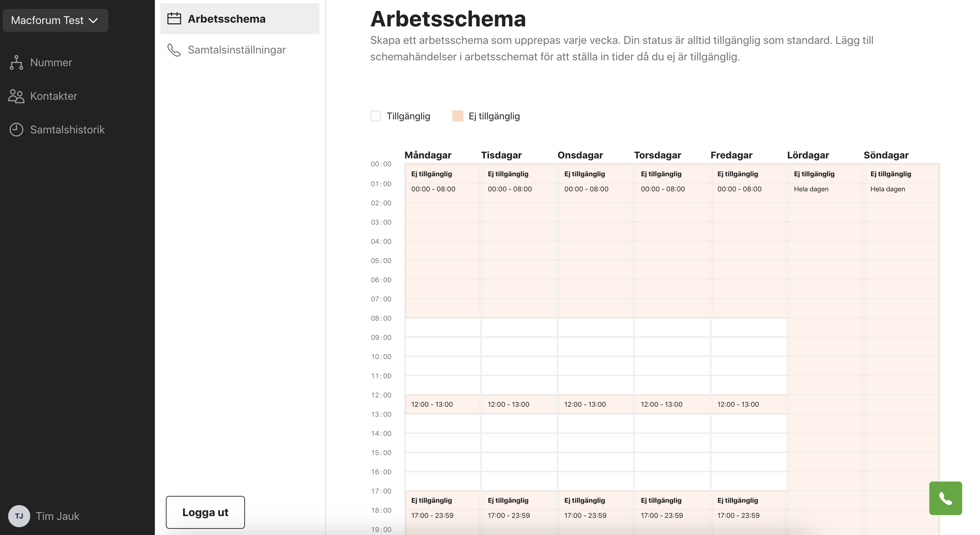Click the Samtalsinställningar phone icon
This screenshot has width=980, height=535.
tap(174, 50)
